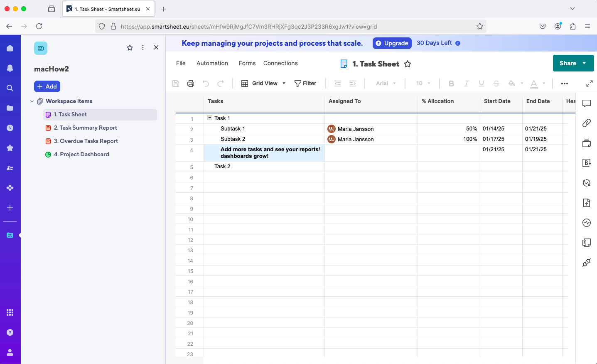Image resolution: width=597 pixels, height=364 pixels.
Task: Undo the last change
Action: click(206, 83)
